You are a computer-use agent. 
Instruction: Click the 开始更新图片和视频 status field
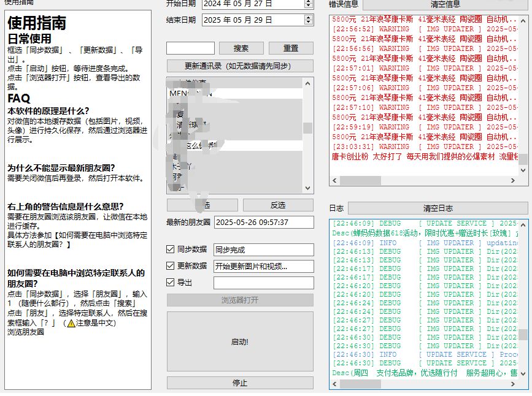[264, 267]
